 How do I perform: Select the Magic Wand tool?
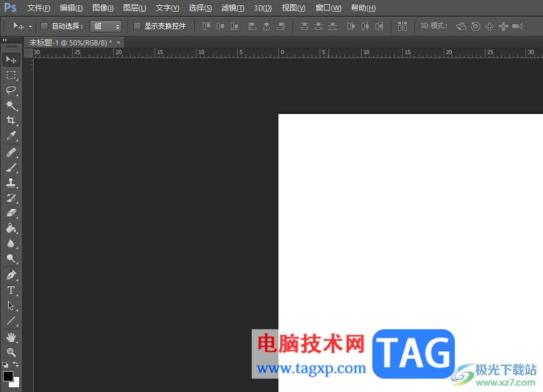point(11,105)
